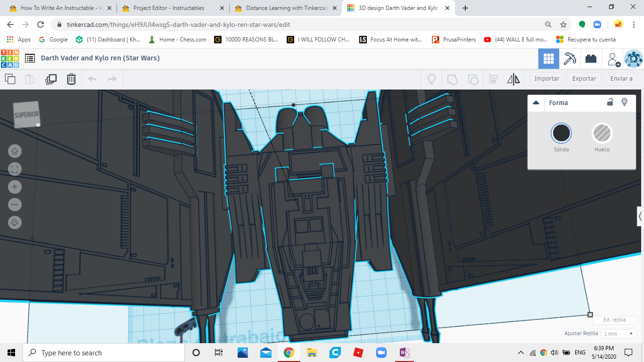Click the Ed. rejilla button
644x362 pixels.
615,320
